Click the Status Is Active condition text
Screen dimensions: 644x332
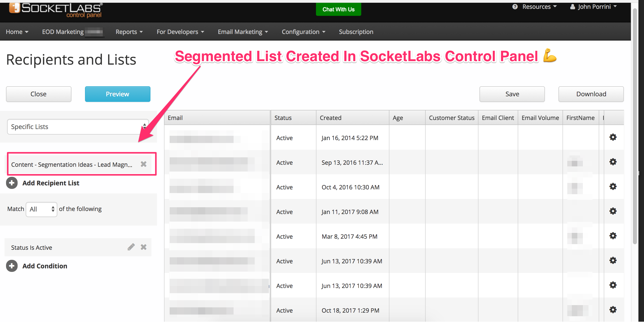coord(32,247)
